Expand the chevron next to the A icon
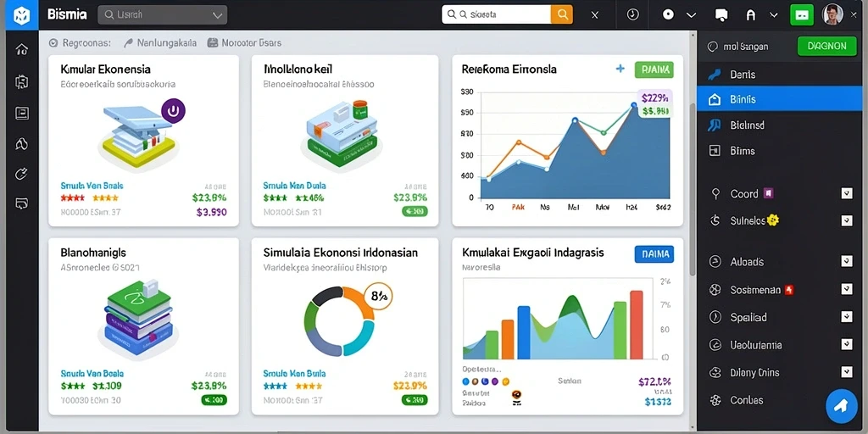The height and width of the screenshot is (434, 868). 774,15
